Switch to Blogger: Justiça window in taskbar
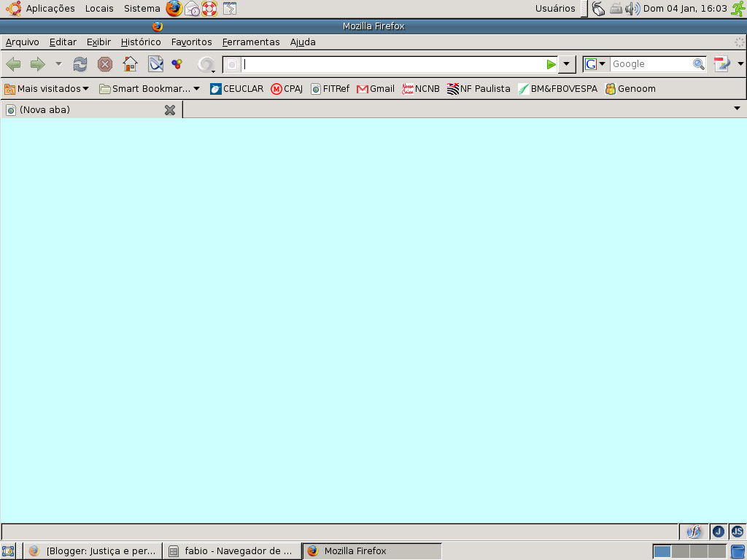This screenshot has width=747, height=560. click(93, 551)
